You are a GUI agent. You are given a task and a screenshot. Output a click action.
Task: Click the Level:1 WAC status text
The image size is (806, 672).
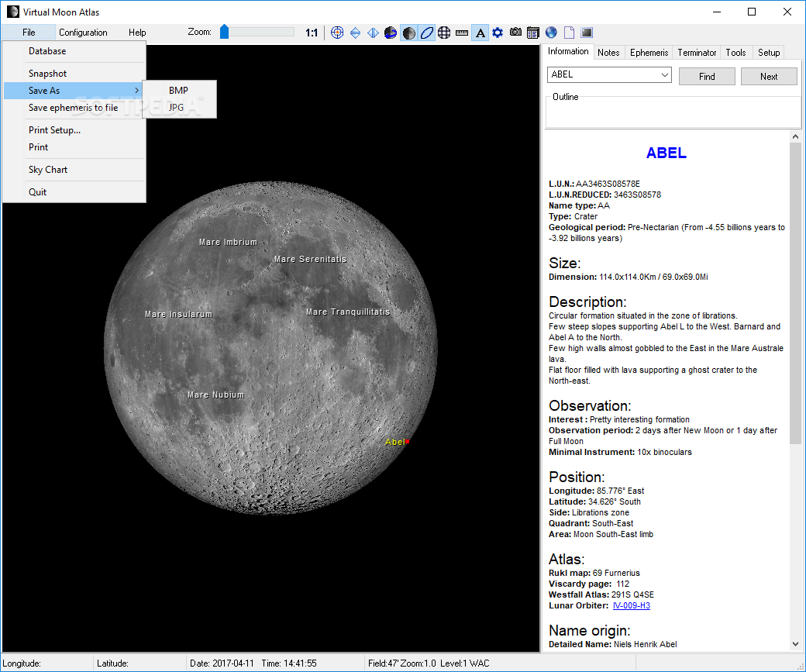[x=465, y=663]
